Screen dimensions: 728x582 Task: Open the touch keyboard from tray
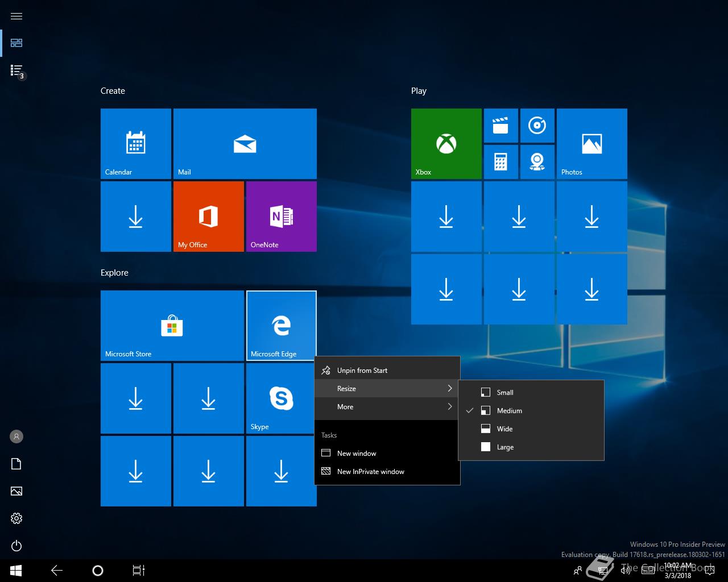click(648, 571)
